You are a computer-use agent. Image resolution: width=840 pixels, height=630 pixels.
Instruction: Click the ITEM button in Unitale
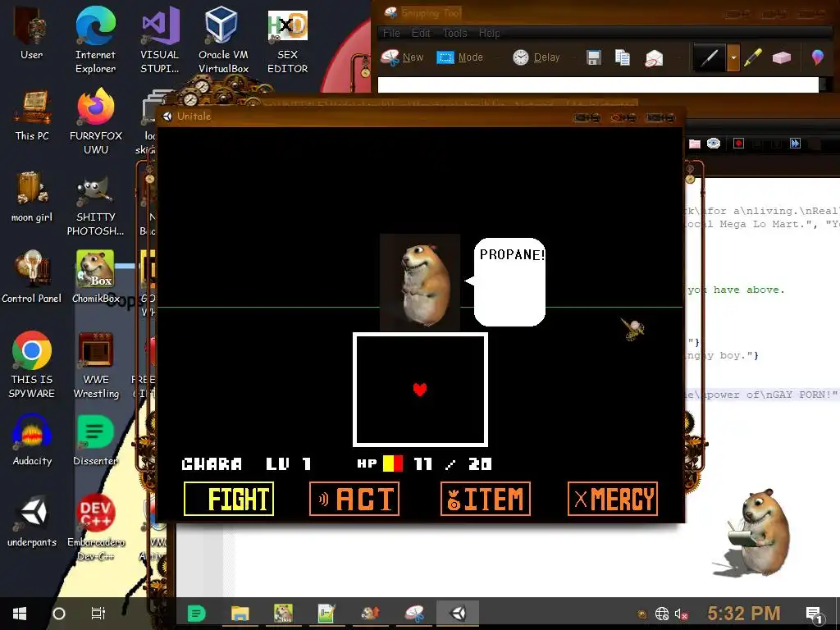(486, 499)
